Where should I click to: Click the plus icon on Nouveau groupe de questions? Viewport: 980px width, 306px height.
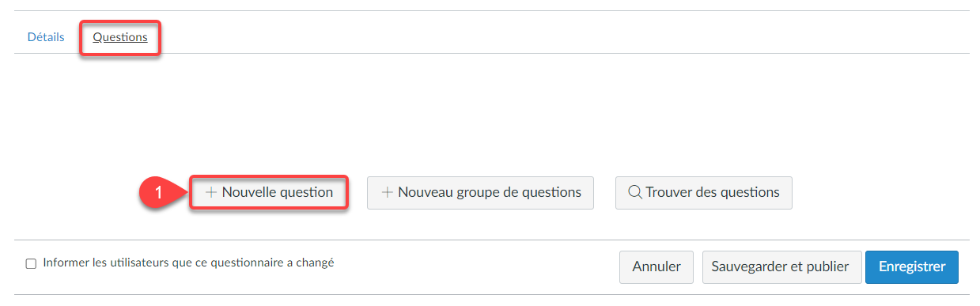click(388, 192)
